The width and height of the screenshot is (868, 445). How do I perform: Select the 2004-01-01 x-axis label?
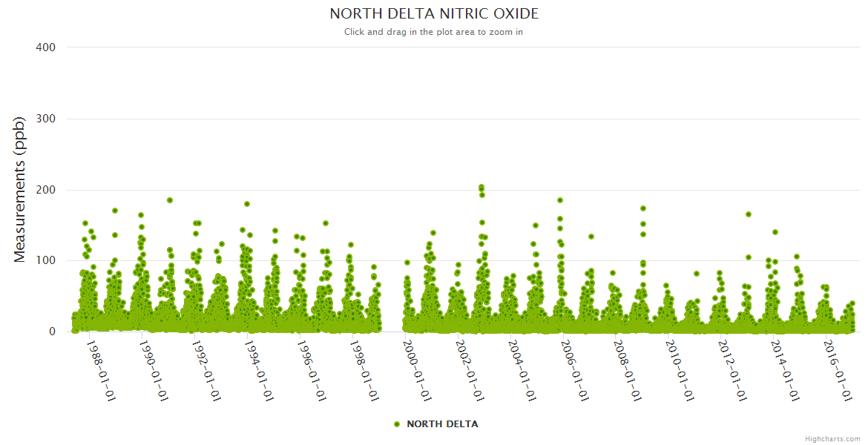tap(522, 371)
